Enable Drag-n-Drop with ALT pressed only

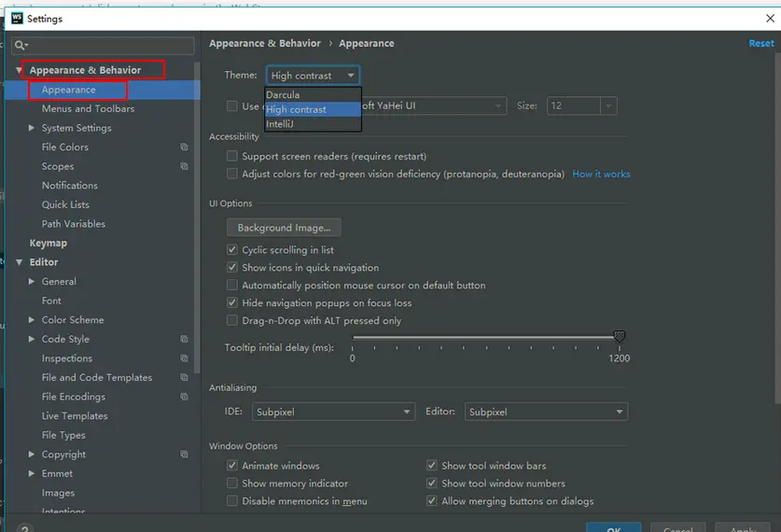point(232,320)
